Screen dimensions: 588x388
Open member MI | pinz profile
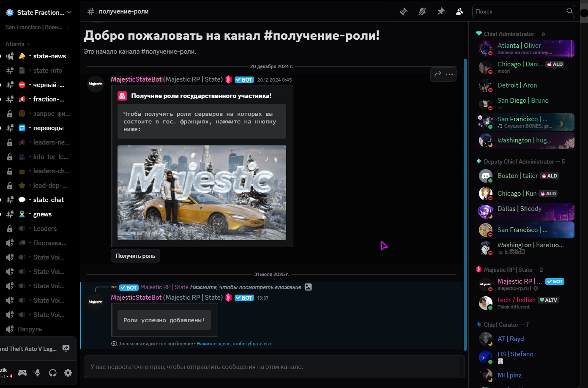pos(525,375)
